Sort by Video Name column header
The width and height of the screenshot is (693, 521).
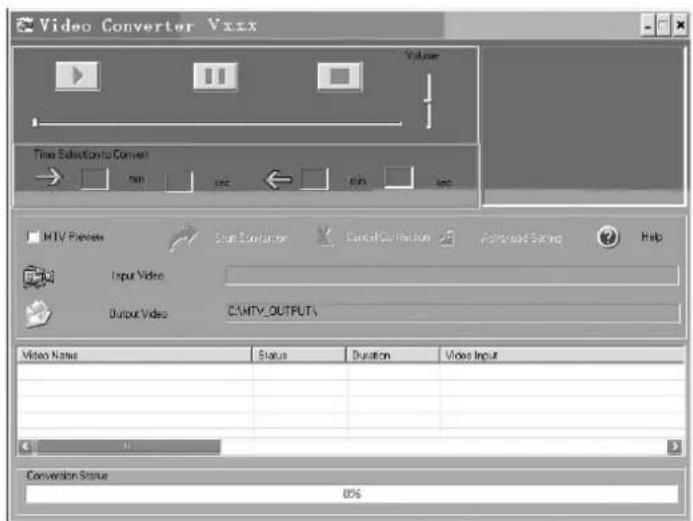click(x=134, y=355)
